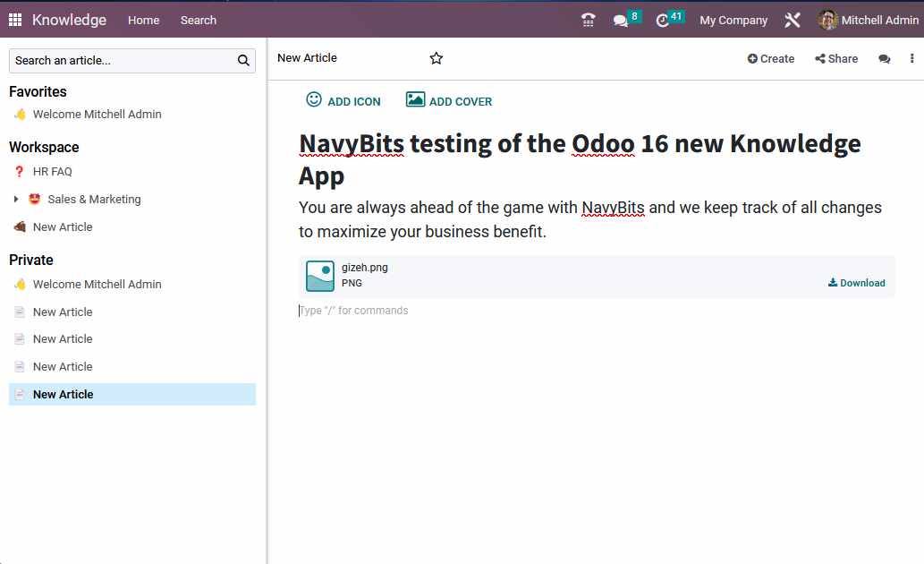The height and width of the screenshot is (564, 924).
Task: Open the My Company switcher
Action: pyautogui.click(x=733, y=20)
